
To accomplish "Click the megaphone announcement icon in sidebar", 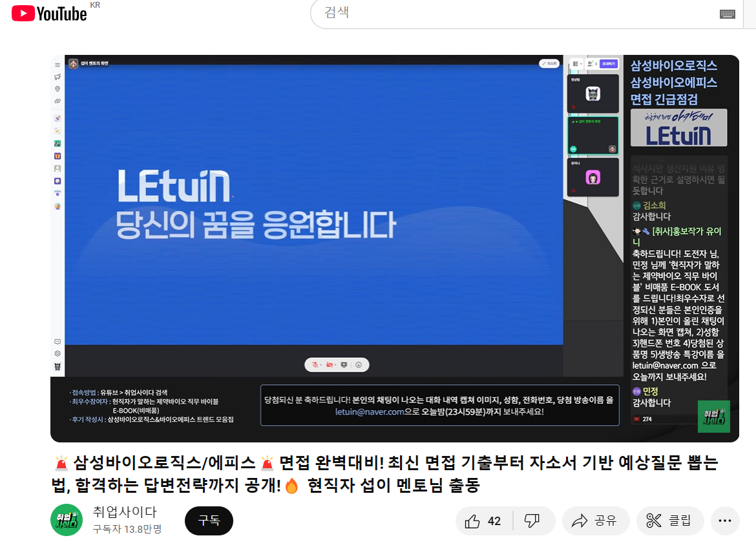I will tap(58, 77).
